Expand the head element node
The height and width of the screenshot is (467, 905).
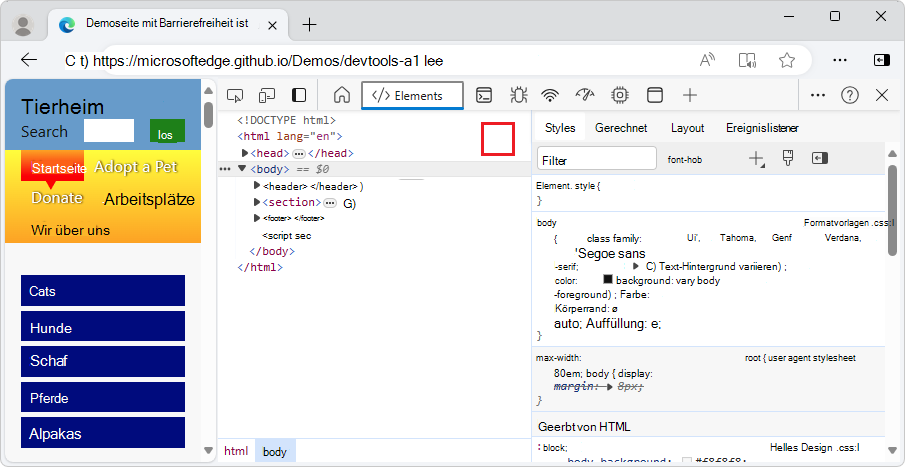[245, 153]
